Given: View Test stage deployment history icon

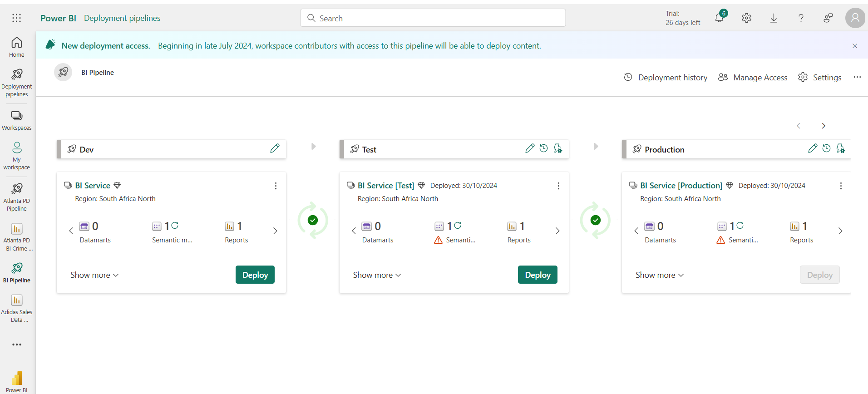Looking at the screenshot, I should coord(544,148).
